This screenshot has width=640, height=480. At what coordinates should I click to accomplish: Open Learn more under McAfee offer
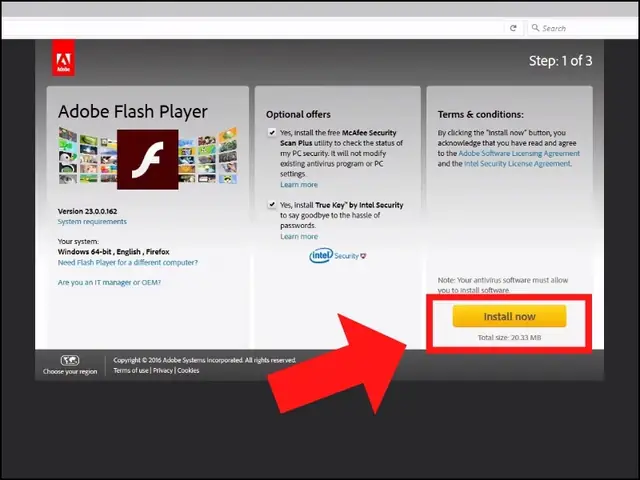299,184
